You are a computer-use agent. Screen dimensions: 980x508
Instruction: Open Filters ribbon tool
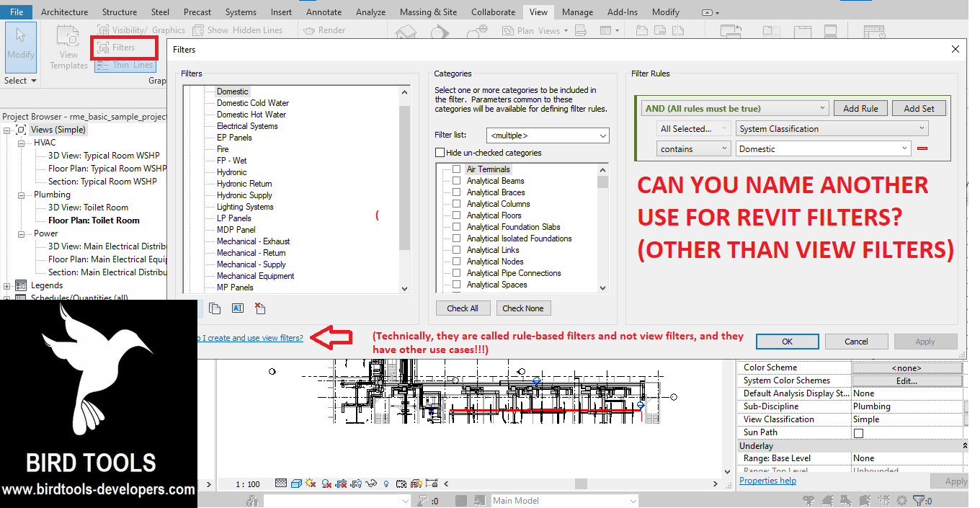pos(124,48)
